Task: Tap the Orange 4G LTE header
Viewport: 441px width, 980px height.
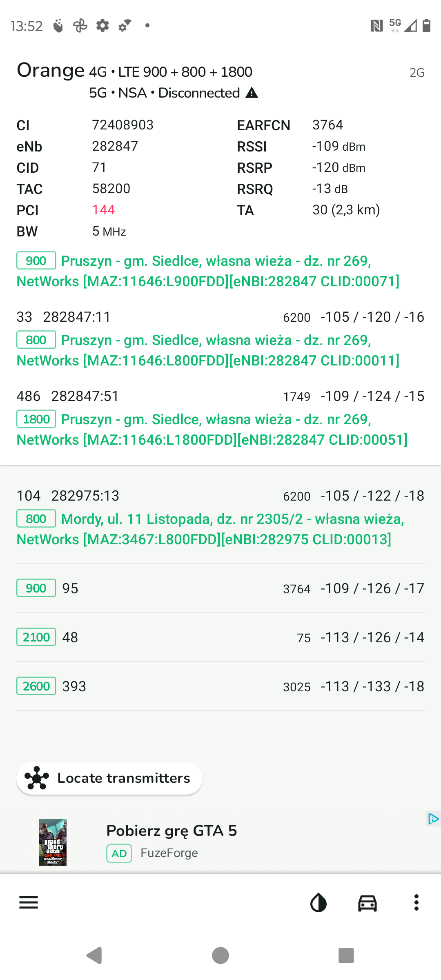Action: pos(135,71)
